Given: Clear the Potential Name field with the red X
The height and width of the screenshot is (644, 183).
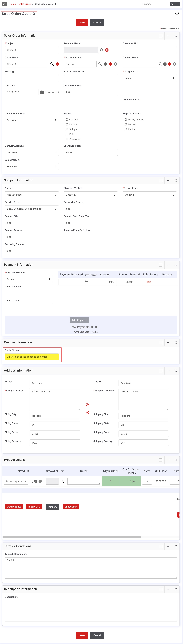Looking at the screenshot, I should (x=107, y=50).
